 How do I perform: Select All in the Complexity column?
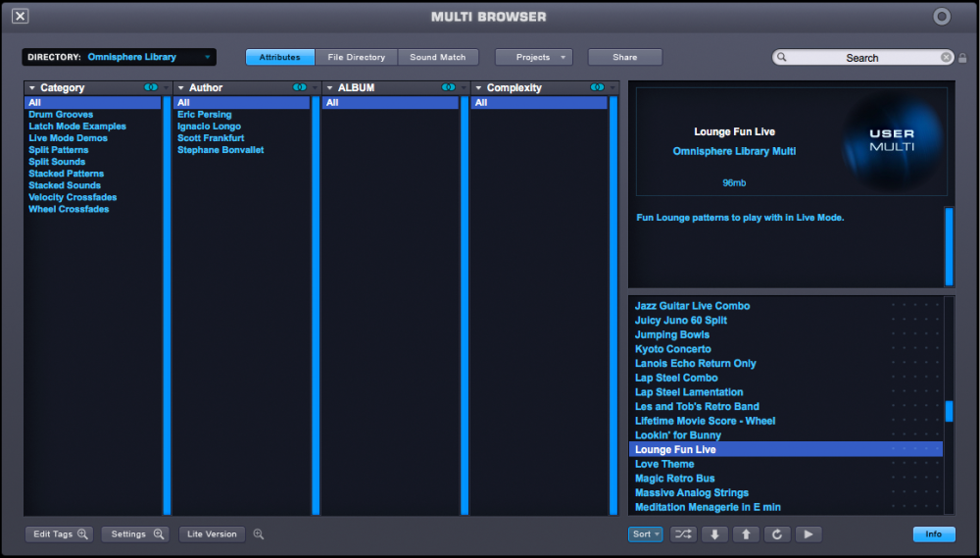(539, 103)
